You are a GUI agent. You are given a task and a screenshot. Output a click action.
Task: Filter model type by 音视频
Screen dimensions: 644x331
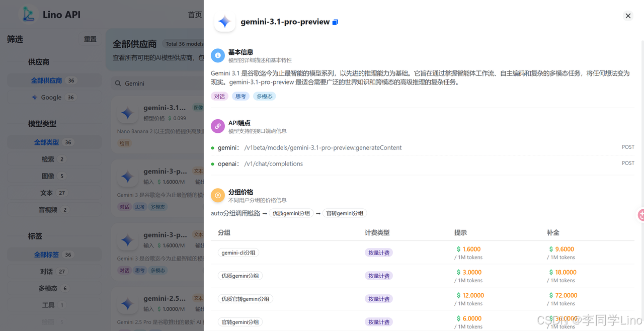pyautogui.click(x=53, y=209)
